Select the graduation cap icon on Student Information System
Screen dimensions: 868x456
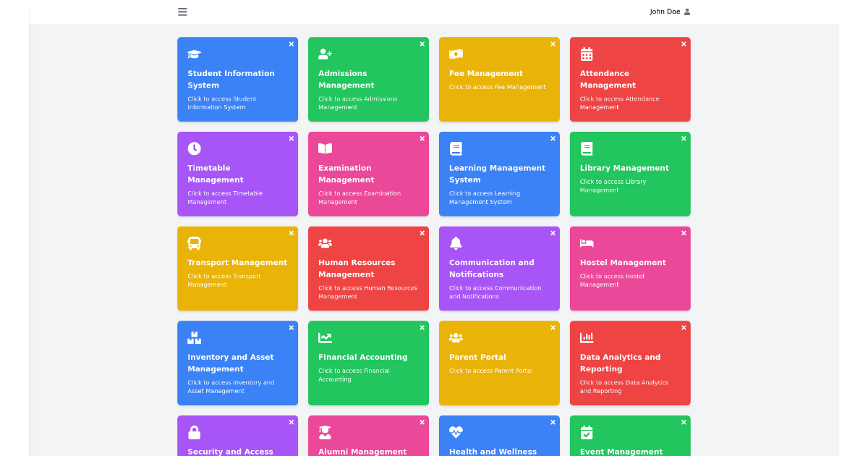[x=194, y=54]
